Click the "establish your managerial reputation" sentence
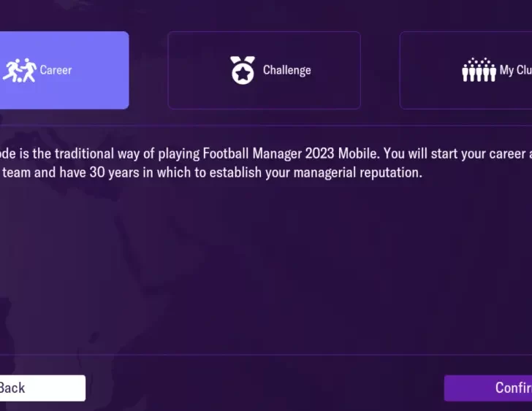The image size is (532, 411). (329, 173)
